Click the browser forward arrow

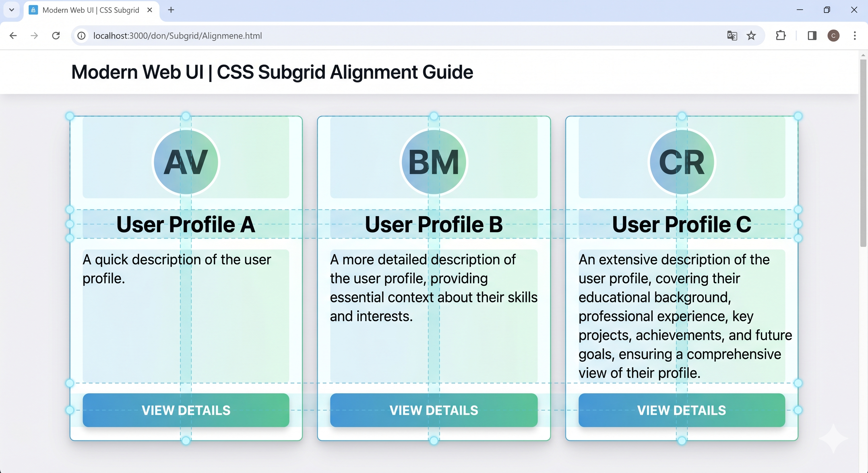point(35,36)
